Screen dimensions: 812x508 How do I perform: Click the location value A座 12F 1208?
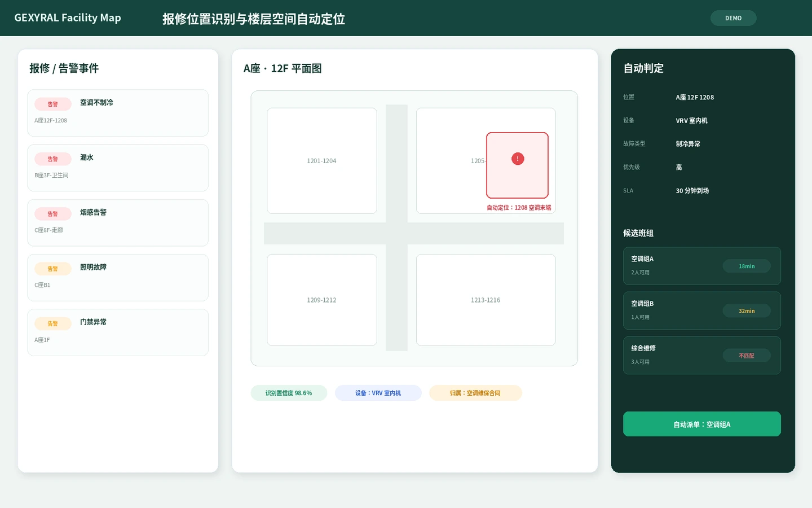click(x=695, y=97)
